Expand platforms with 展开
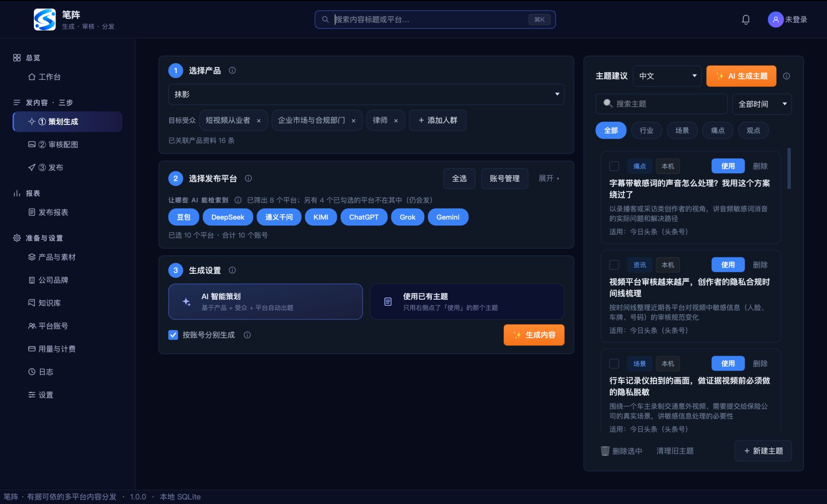This screenshot has height=504, width=827. (x=549, y=178)
